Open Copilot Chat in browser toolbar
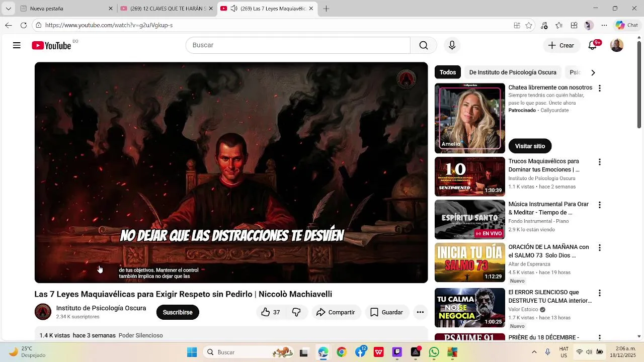644x362 pixels. [x=627, y=25]
